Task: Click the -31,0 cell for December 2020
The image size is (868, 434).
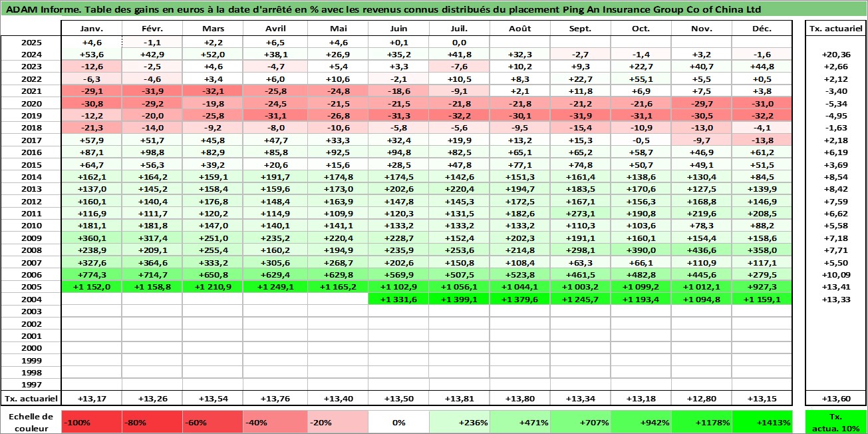Action: [x=762, y=104]
